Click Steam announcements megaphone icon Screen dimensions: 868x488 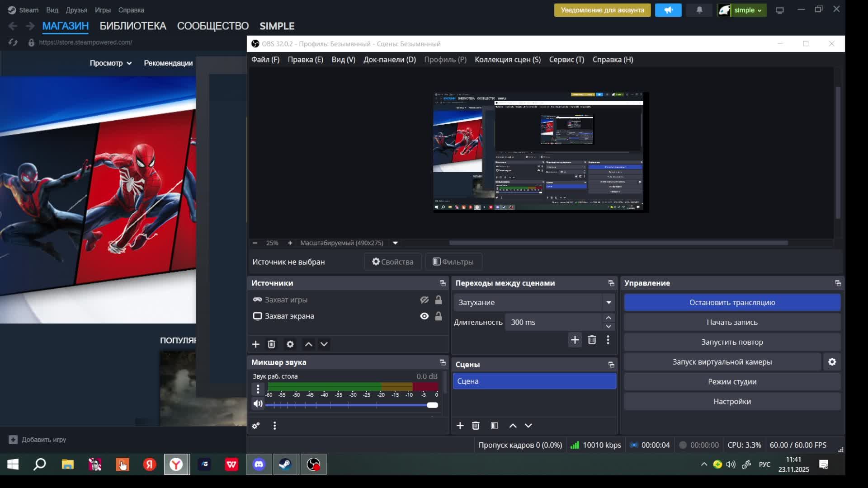(x=668, y=10)
